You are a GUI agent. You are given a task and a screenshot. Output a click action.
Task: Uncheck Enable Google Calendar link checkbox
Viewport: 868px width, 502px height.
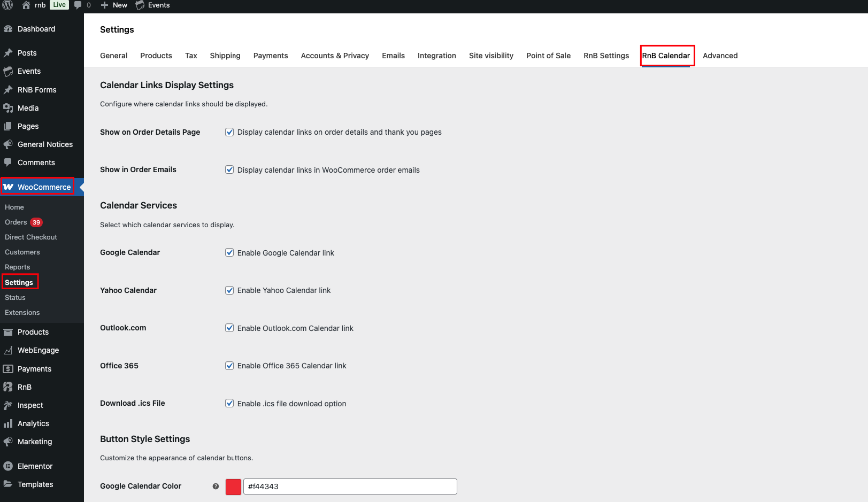click(229, 252)
